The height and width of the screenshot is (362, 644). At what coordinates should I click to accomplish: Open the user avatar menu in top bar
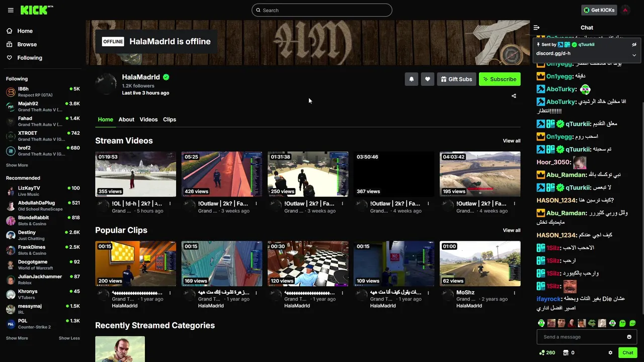point(625,10)
